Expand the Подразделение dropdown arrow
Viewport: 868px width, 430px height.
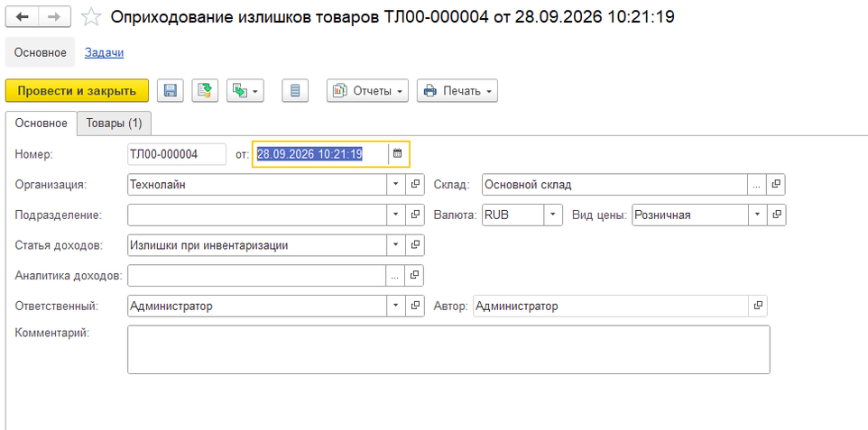point(395,215)
